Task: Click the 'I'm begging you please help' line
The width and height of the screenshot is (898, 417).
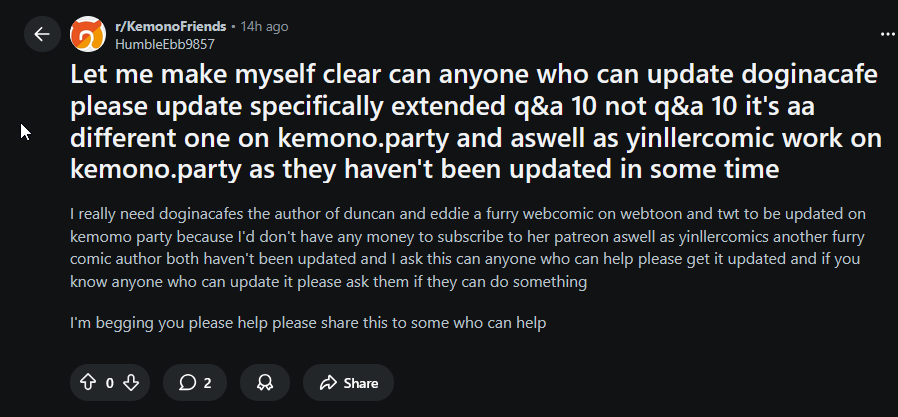Action: coord(308,324)
